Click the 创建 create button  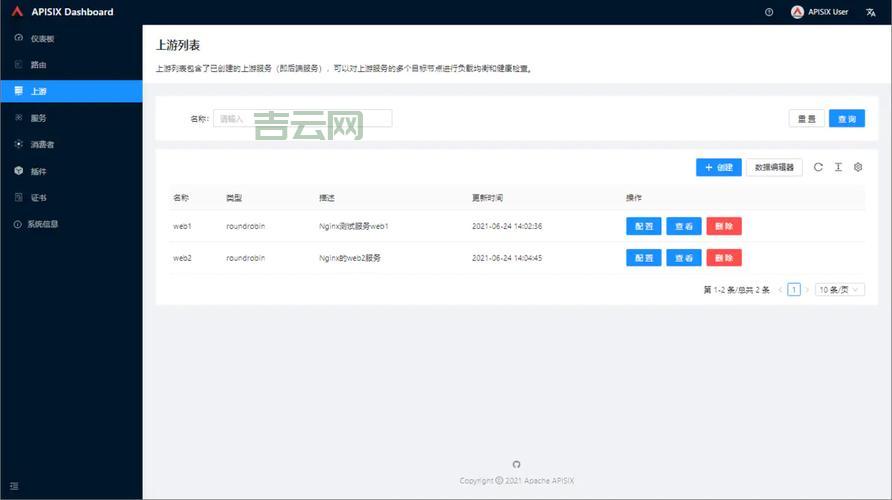click(718, 167)
